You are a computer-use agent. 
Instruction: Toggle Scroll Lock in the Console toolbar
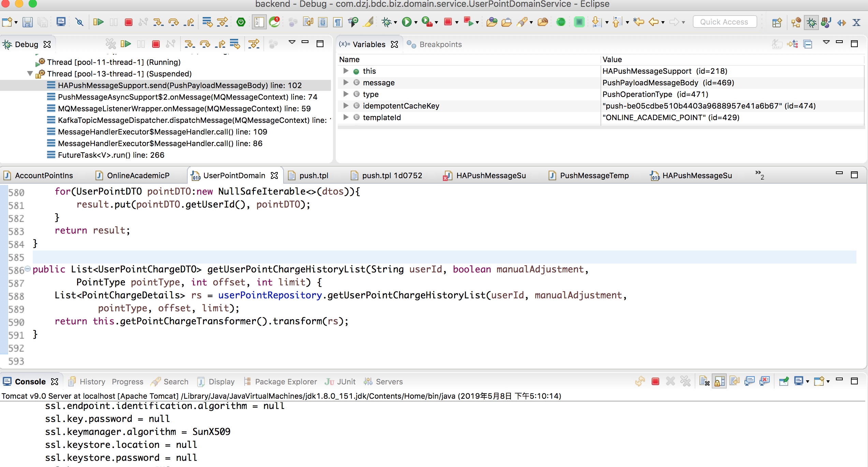pyautogui.click(x=719, y=381)
